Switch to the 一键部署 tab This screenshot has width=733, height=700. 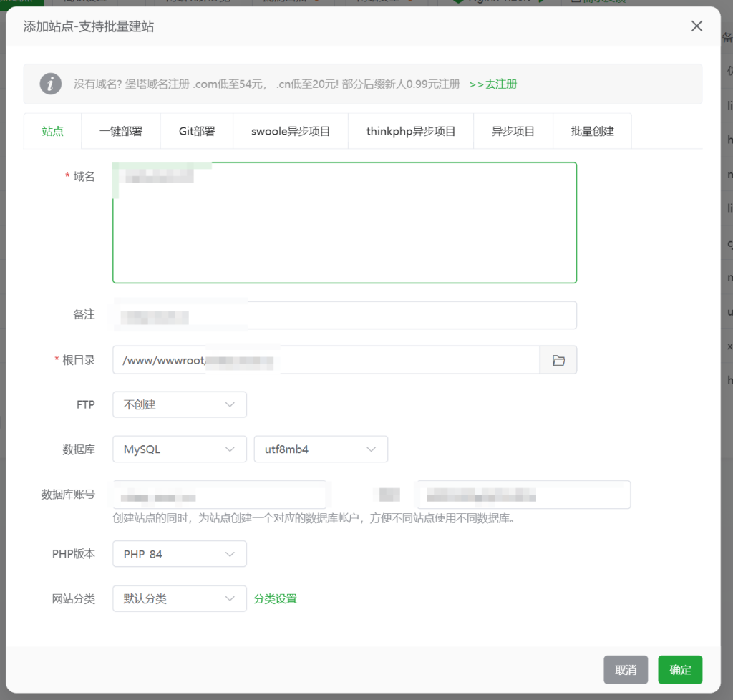point(120,131)
